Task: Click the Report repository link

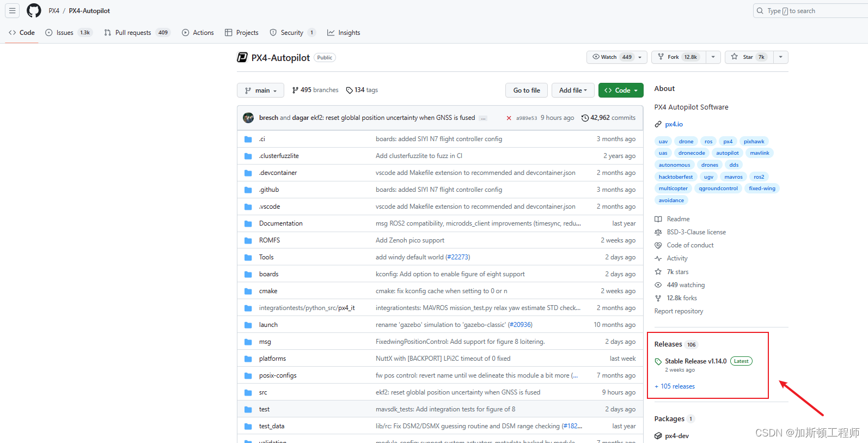Action: [x=678, y=311]
